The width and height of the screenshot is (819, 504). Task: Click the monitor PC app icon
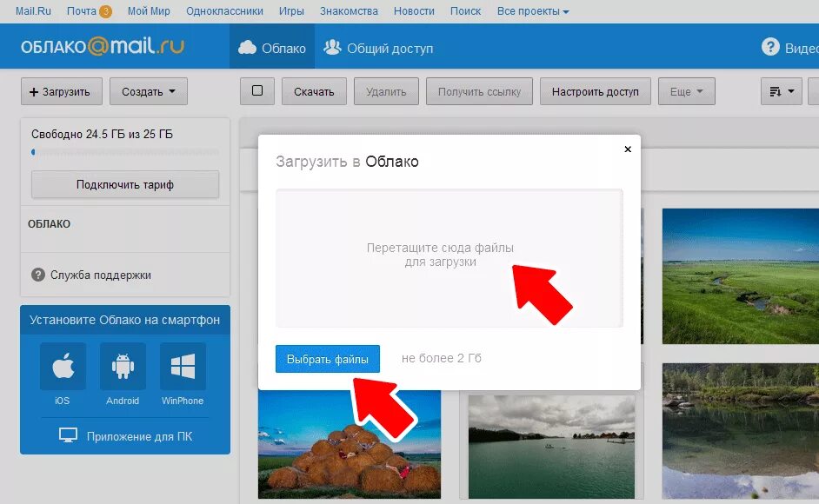click(x=68, y=435)
